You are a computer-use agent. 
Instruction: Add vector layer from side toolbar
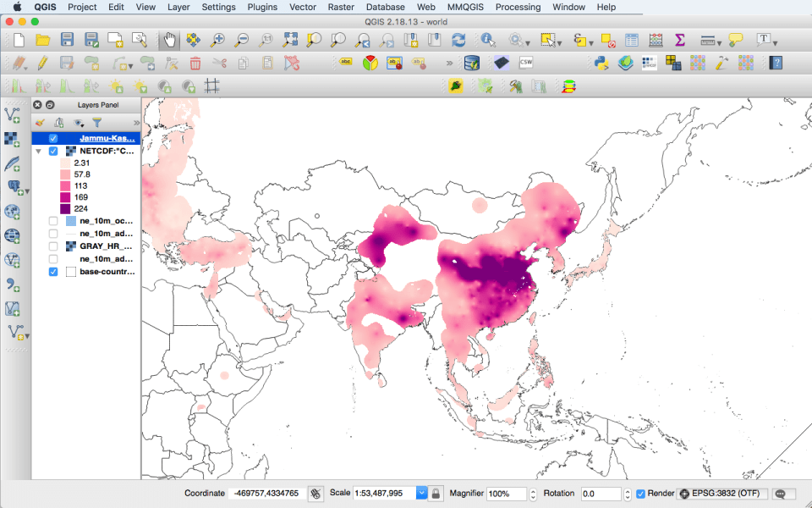[13, 115]
